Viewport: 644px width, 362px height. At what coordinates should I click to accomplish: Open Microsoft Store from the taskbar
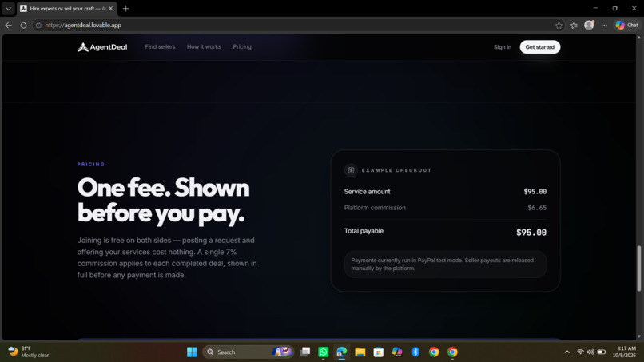pos(379,352)
